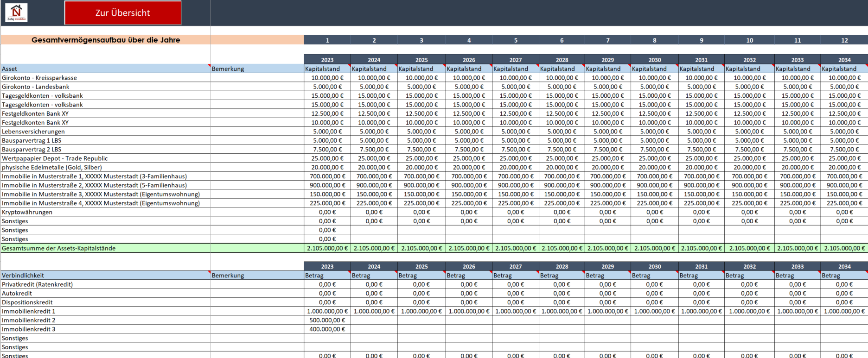Viewport: 868px width, 358px height.
Task: Click the Girokonto - Kreissparkasse row label
Action: coord(39,78)
